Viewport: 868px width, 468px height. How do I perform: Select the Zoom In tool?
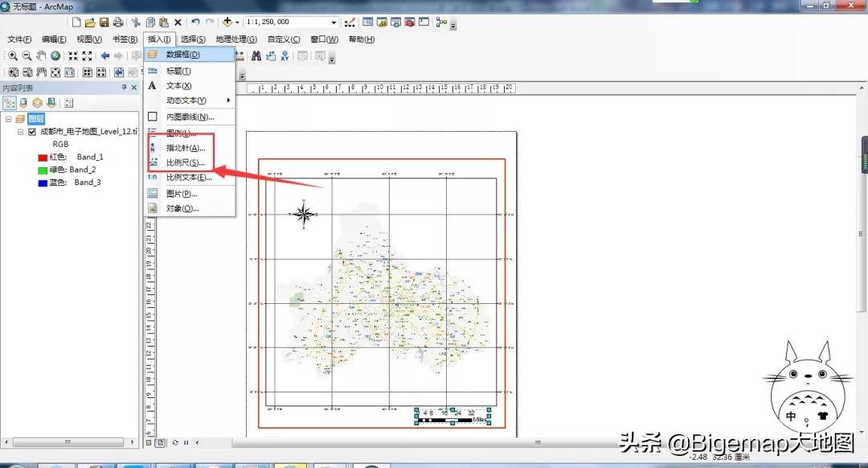click(x=13, y=55)
